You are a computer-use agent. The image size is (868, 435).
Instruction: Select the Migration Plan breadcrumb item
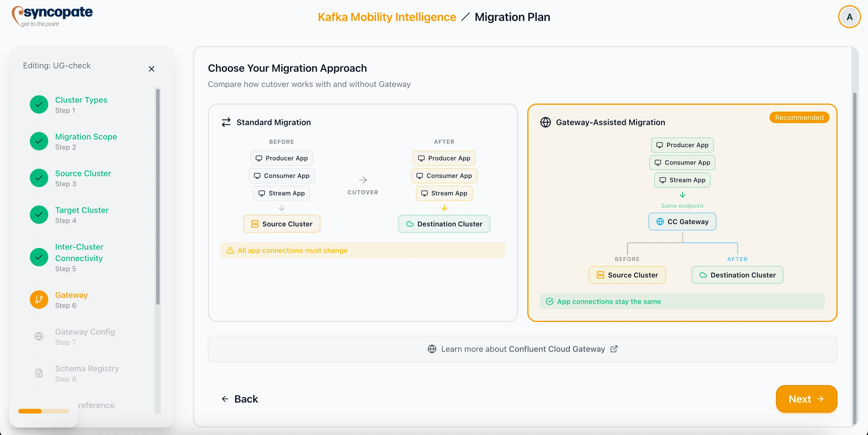[513, 17]
